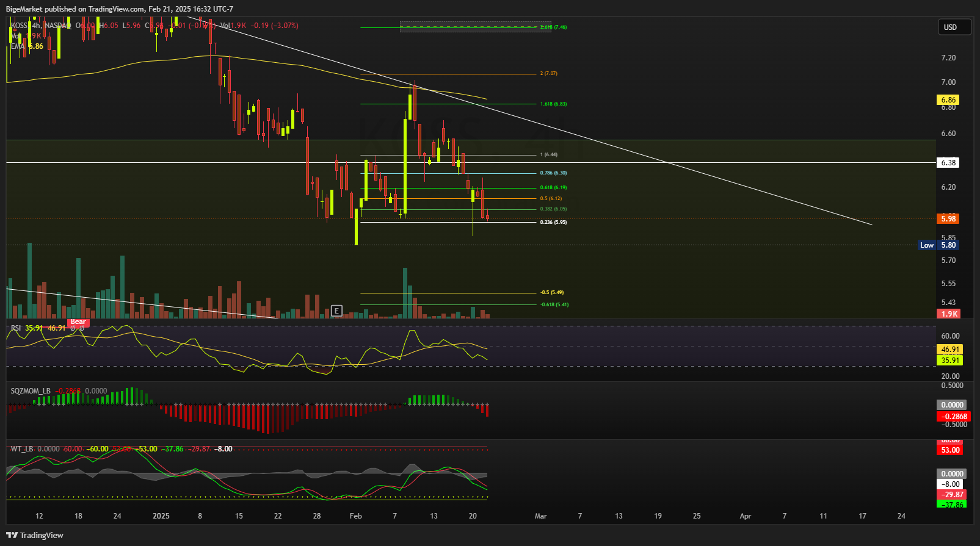
Task: Select the 2 (7.07) Fibonacci level label
Action: (x=548, y=74)
